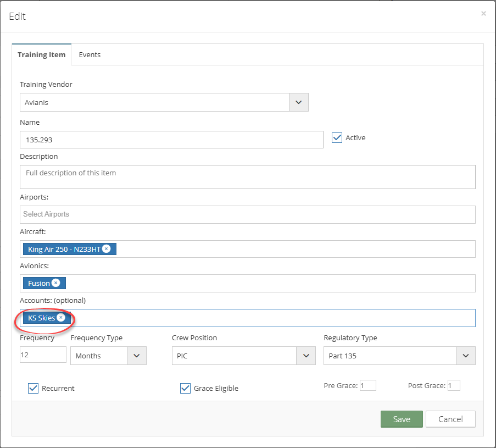The image size is (496, 448).
Task: Switch to the Events tab
Action: tap(90, 55)
